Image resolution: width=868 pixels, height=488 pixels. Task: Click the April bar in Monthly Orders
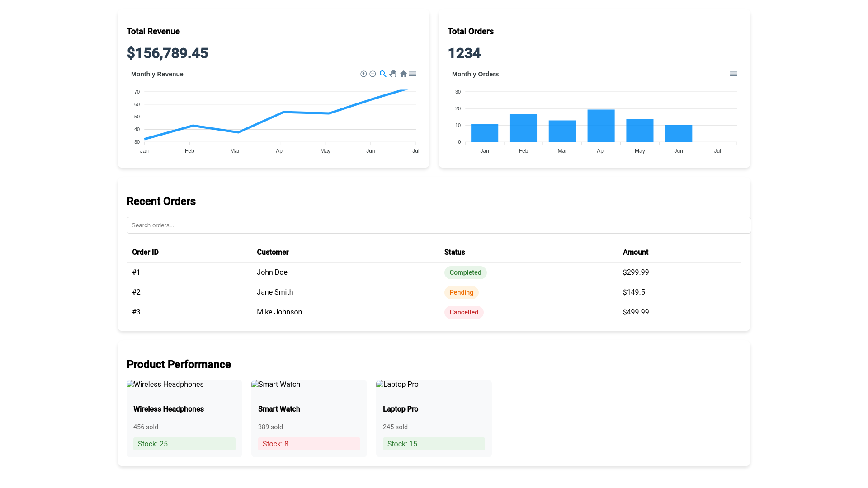coord(601,126)
